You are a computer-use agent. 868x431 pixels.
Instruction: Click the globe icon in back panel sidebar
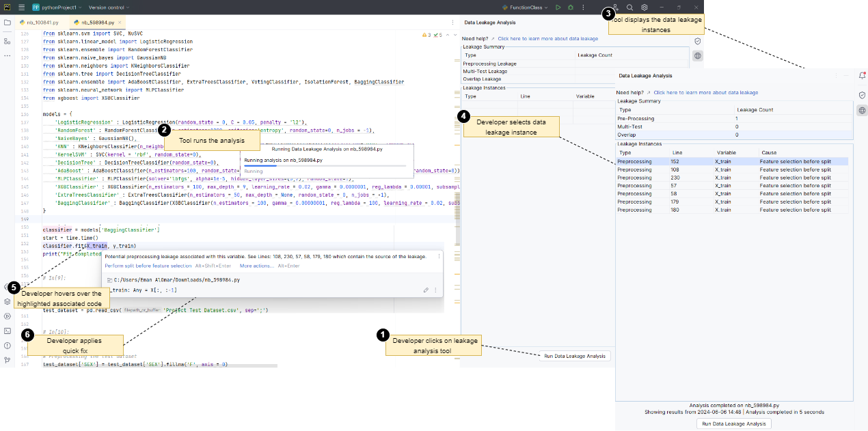(x=697, y=56)
